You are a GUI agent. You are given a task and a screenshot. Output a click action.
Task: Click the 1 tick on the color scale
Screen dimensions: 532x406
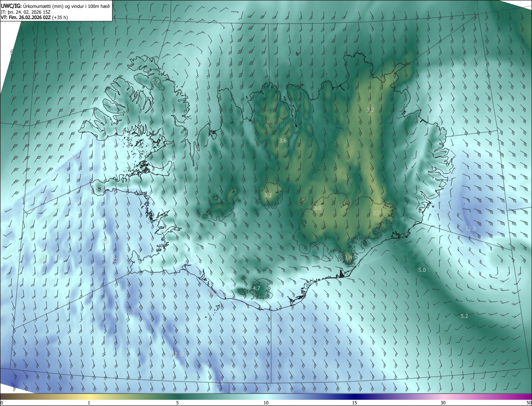pyautogui.click(x=89, y=403)
